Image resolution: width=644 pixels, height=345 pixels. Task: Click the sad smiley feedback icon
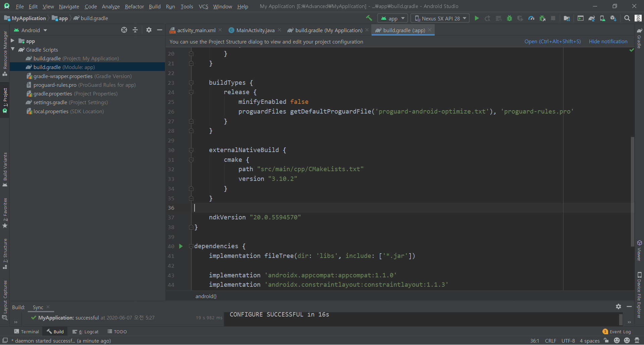point(627,340)
